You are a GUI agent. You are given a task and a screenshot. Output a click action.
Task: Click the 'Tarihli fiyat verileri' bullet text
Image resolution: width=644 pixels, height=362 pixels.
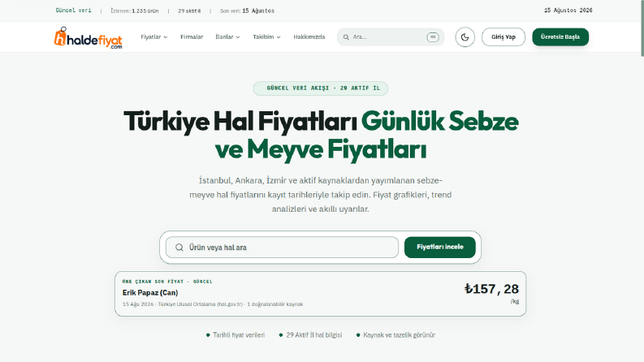(239, 335)
